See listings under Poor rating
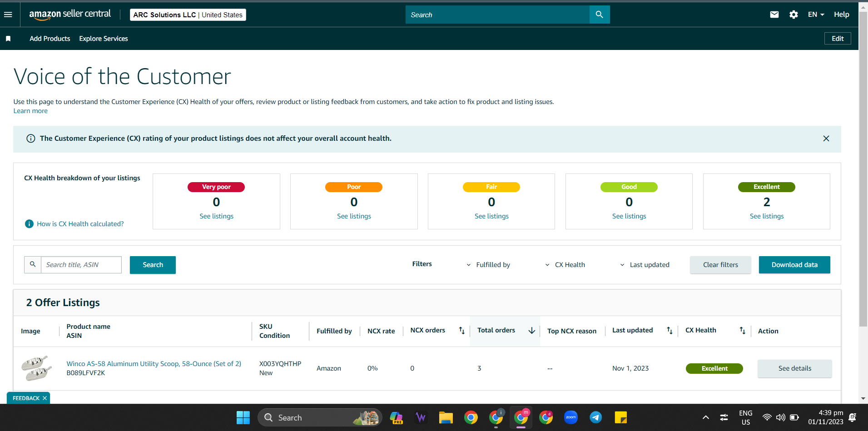This screenshot has width=868, height=431. pos(354,216)
